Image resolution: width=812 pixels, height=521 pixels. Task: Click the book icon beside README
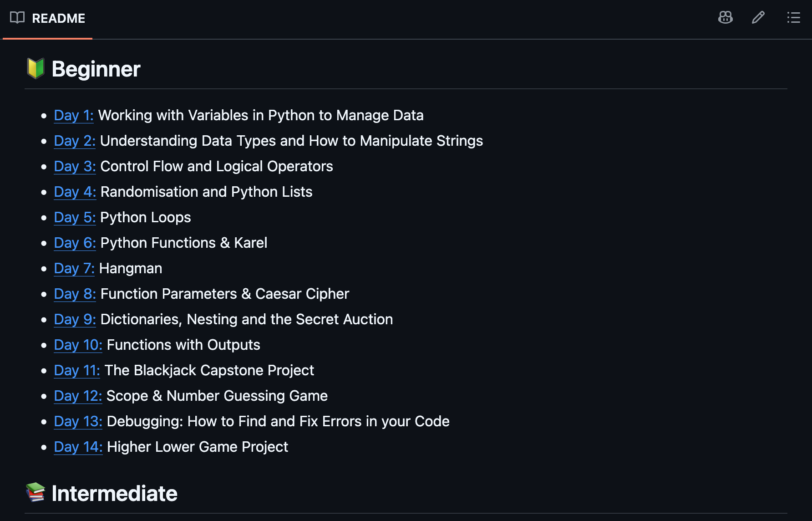pyautogui.click(x=17, y=18)
